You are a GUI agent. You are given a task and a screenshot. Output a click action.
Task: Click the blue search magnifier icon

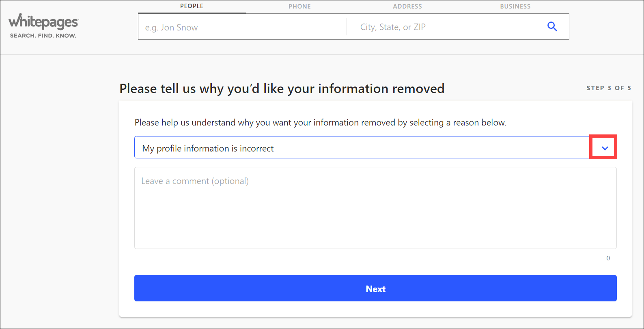pos(552,27)
